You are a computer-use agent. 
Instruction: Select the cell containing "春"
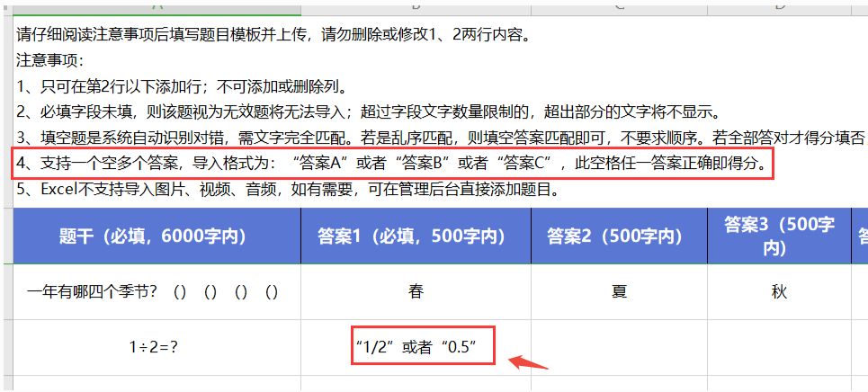[x=416, y=292]
